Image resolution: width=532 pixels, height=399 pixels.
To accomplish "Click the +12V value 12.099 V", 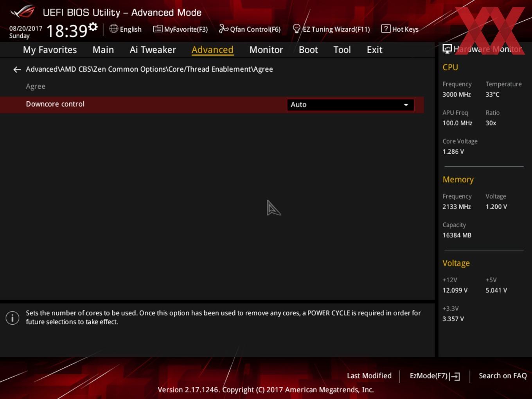I will (x=455, y=290).
